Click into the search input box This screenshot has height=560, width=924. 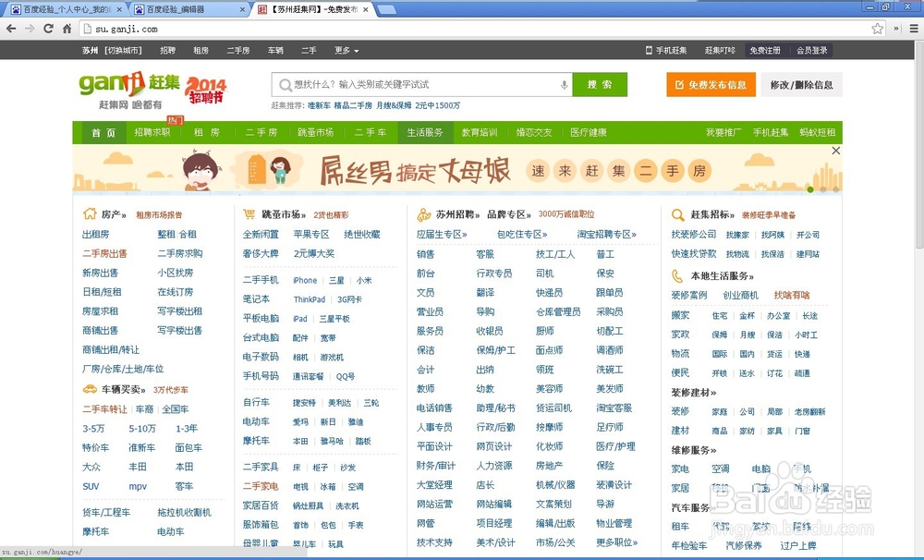[421, 85]
